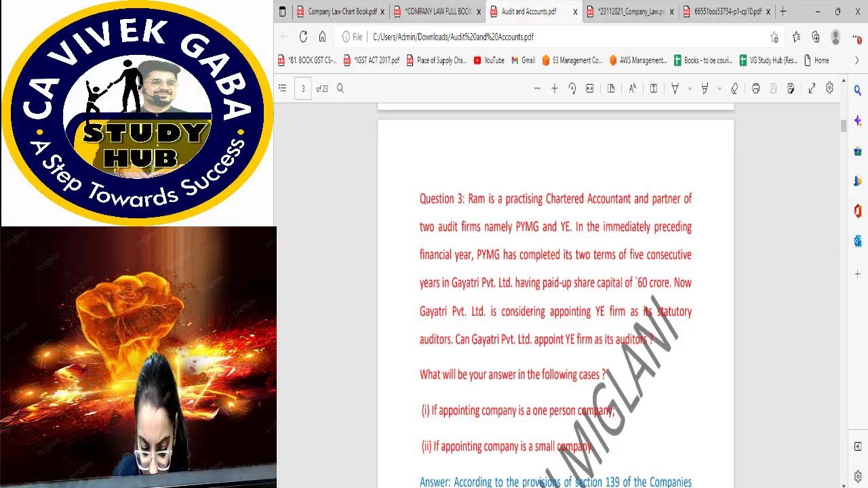868x488 pixels.
Task: Open the browser profile menu
Action: point(835,37)
